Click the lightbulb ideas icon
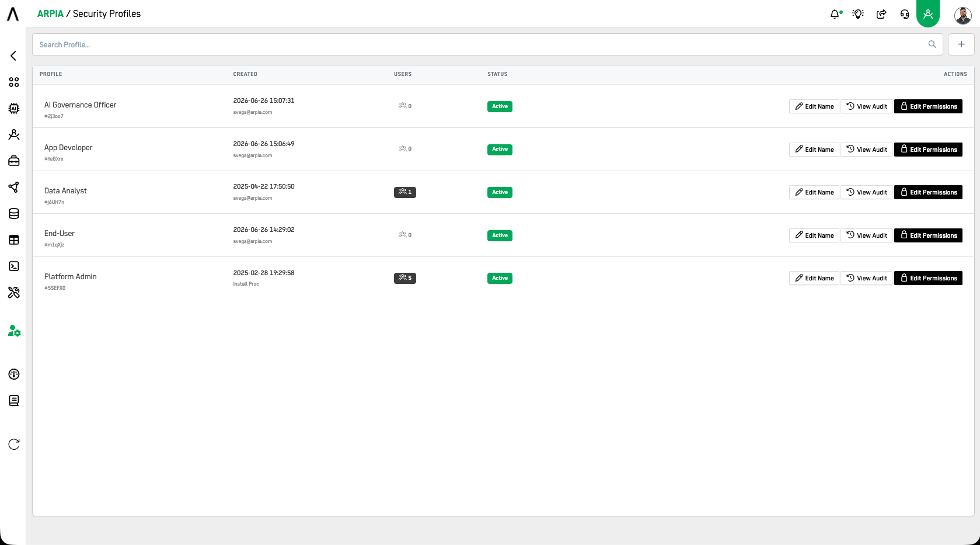The image size is (980, 545). click(x=858, y=14)
